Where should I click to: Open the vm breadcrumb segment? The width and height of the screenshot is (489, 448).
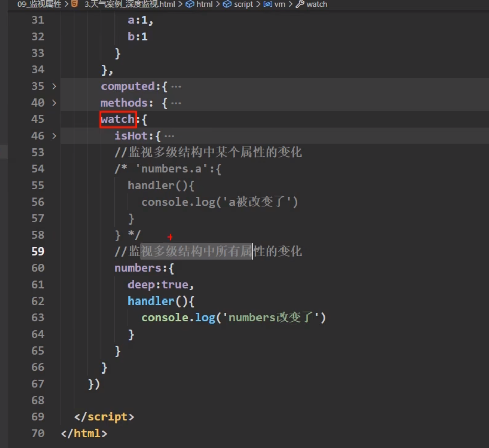click(x=280, y=4)
